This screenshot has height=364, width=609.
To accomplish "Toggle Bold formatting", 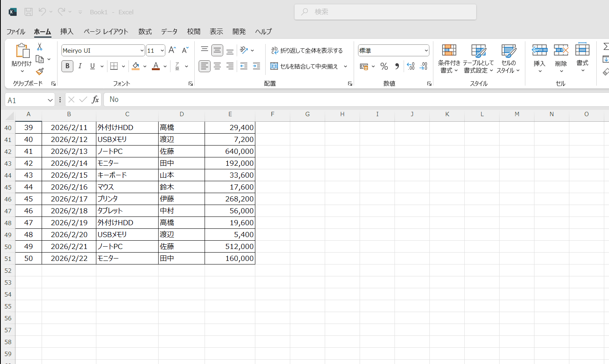I will pyautogui.click(x=67, y=66).
